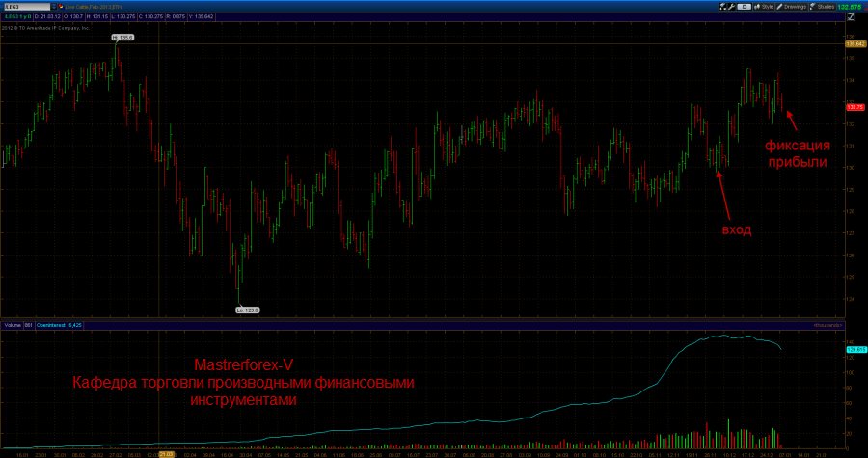Screen dimensions: 868x458
Task: Click the O: 130.7 open value
Action: 73,16
